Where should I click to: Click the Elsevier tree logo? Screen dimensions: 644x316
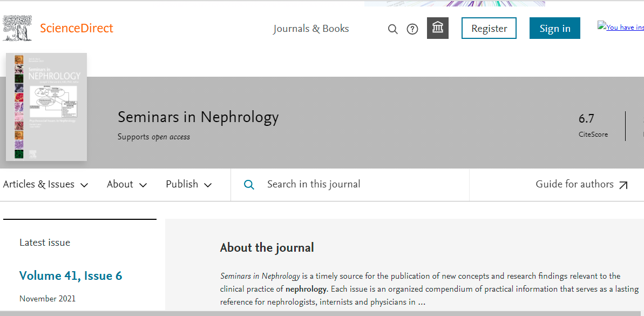(17, 28)
